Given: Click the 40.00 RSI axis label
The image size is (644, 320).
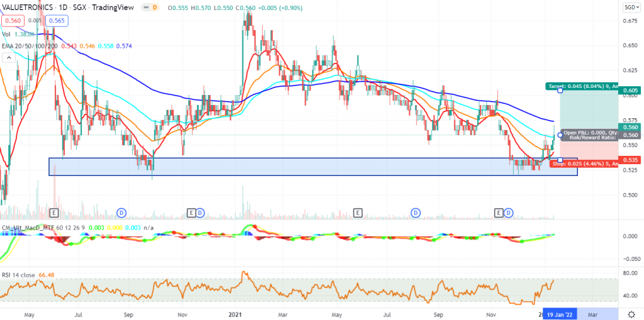Looking at the screenshot, I should [x=630, y=296].
